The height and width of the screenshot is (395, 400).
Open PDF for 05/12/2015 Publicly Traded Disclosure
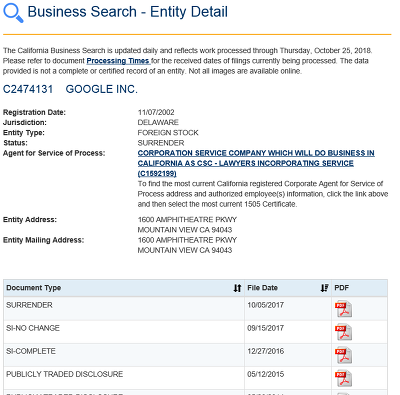tap(343, 378)
